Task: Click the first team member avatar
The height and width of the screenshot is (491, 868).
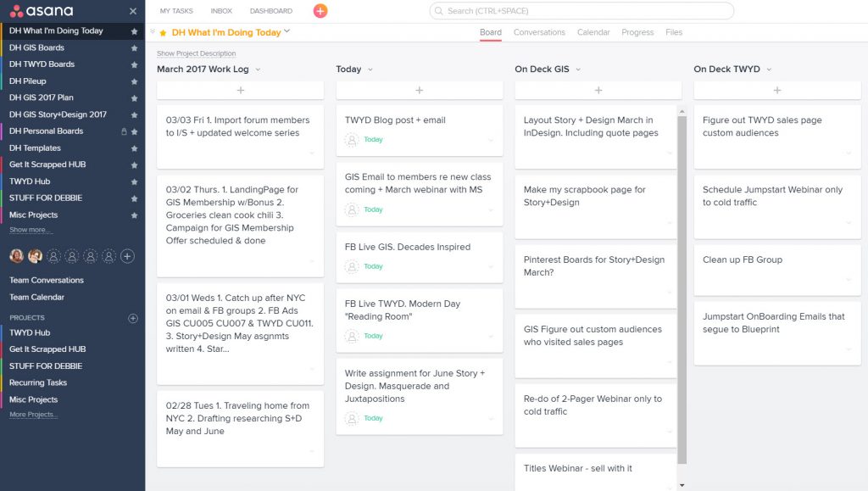Action: click(x=17, y=256)
